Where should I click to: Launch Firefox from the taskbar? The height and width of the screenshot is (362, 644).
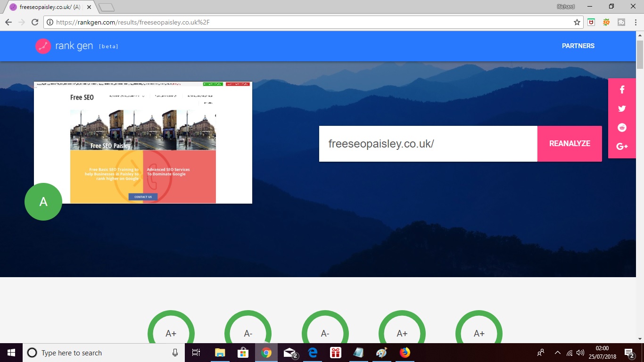point(405,353)
